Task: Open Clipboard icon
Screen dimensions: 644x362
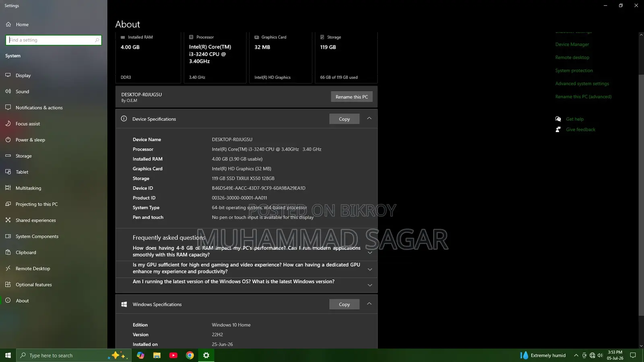Action: click(8, 252)
